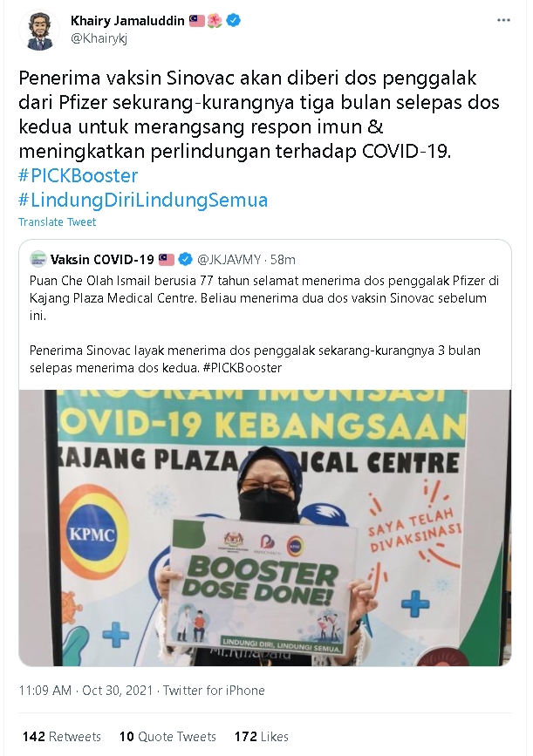Click the Malaysia flag emoji next to Khairy's name
This screenshot has width=533, height=756.
[x=197, y=20]
